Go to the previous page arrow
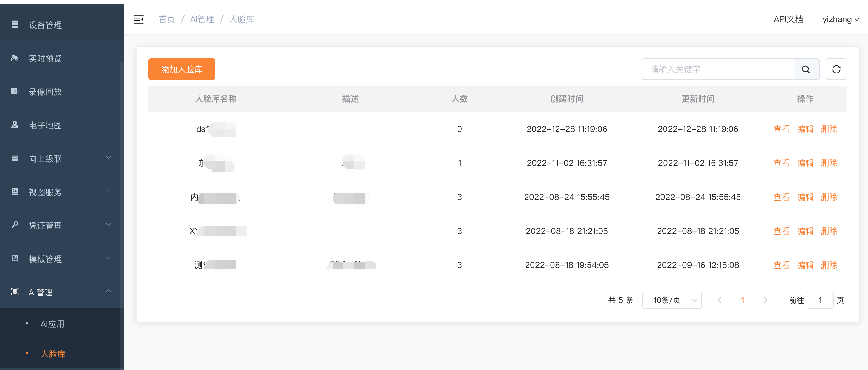This screenshot has width=868, height=370. [719, 300]
